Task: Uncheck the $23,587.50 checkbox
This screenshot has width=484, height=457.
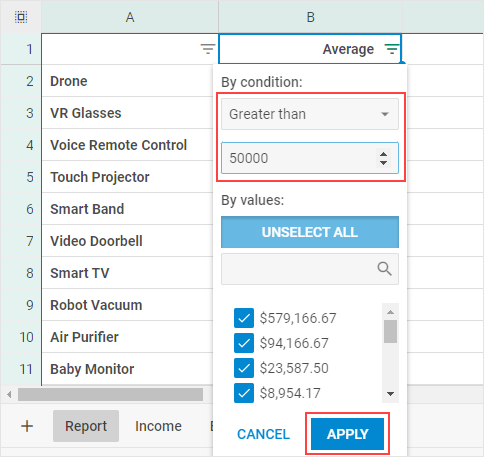Action: (244, 368)
